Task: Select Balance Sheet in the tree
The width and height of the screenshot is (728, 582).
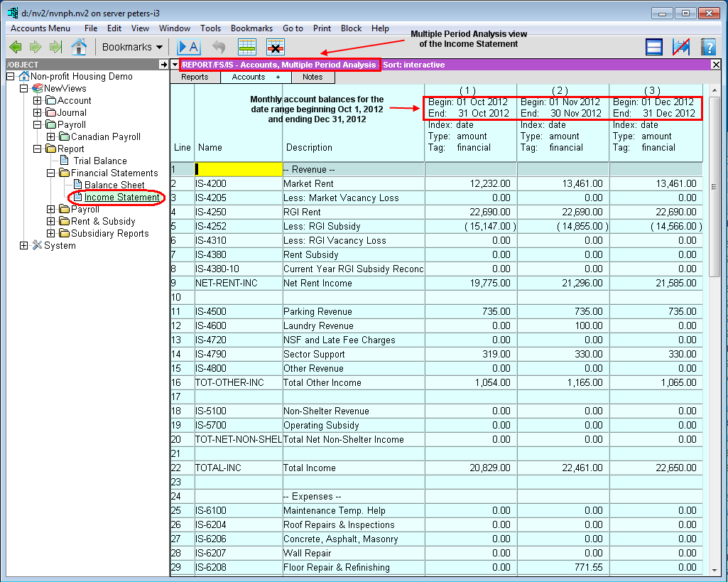Action: click(x=114, y=185)
